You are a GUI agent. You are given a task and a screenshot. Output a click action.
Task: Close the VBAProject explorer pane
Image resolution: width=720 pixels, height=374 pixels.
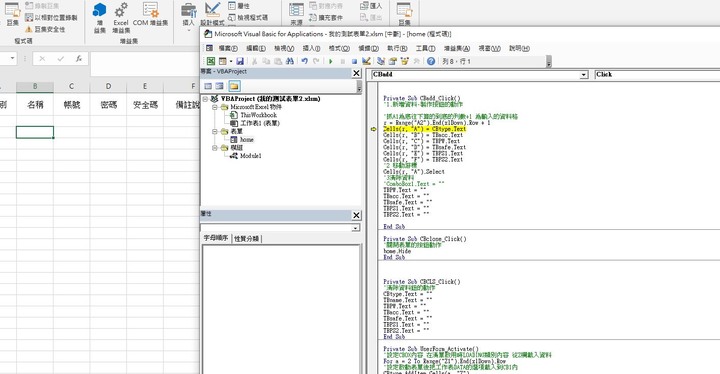356,73
